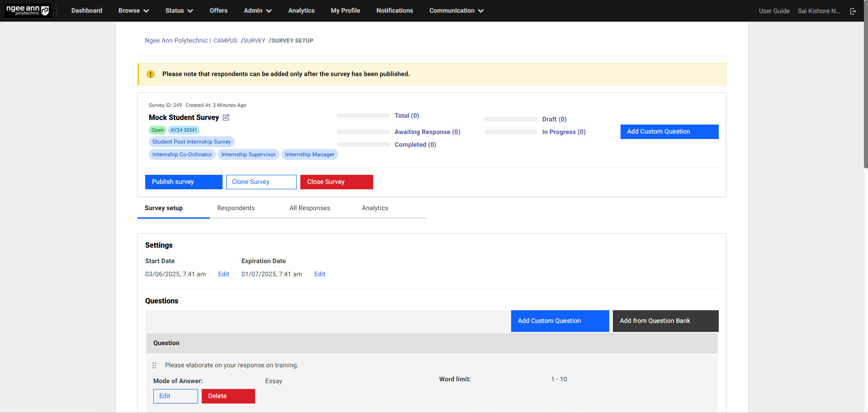Click the edit pencil beside Mock Student Survey
The image size is (868, 413).
[226, 117]
